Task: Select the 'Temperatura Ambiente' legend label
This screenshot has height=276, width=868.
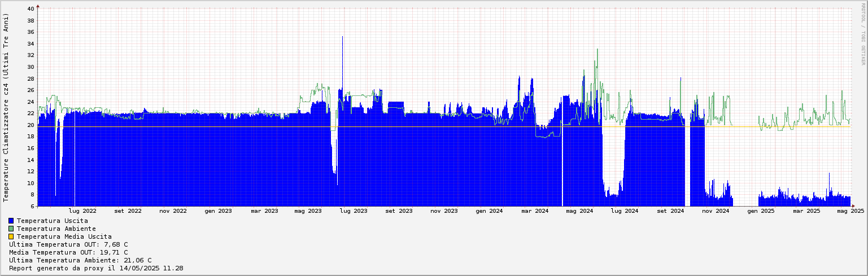Action: [56, 229]
